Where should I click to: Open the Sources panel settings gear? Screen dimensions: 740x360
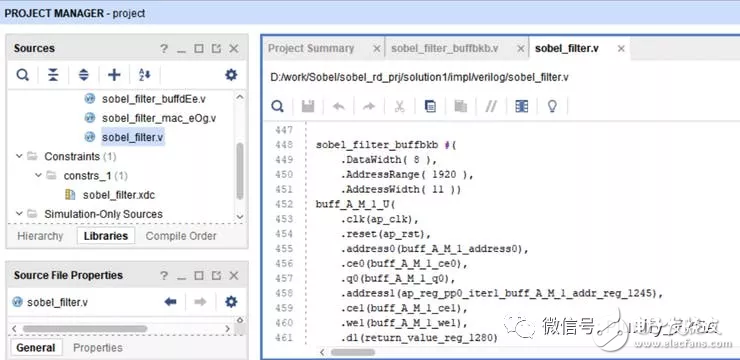tap(231, 75)
